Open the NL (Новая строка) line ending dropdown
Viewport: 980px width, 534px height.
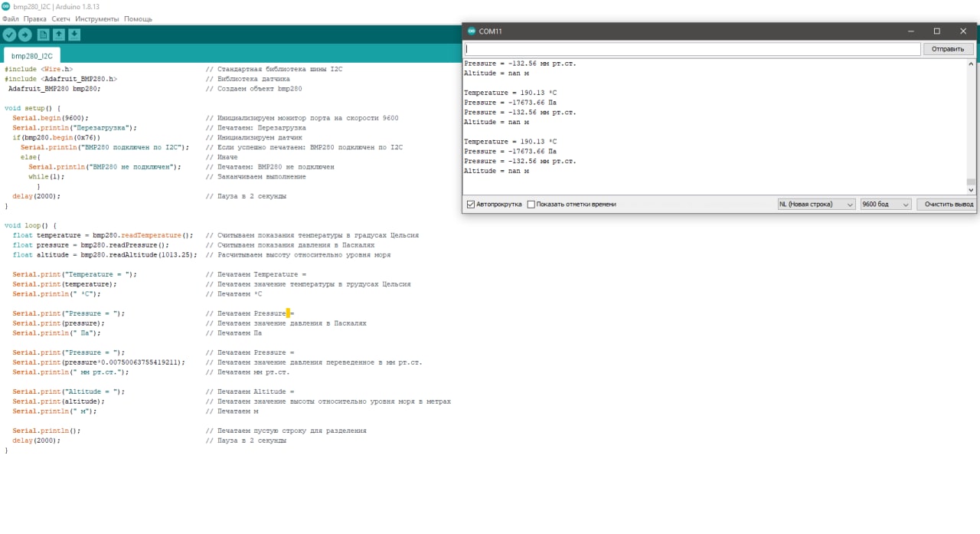pyautogui.click(x=816, y=205)
